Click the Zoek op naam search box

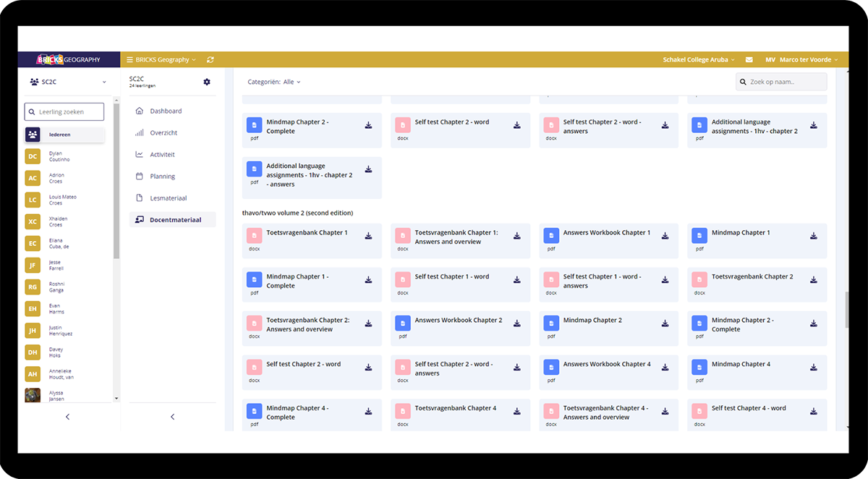[x=782, y=82]
